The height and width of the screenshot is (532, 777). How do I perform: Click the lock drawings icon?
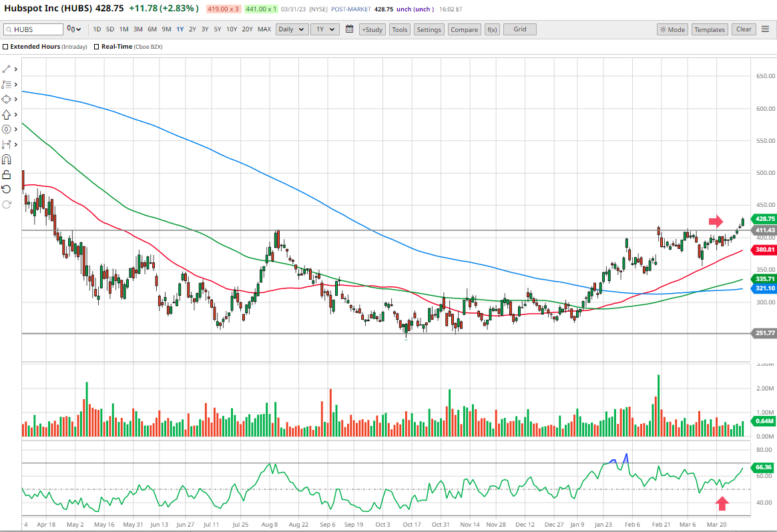[x=7, y=174]
